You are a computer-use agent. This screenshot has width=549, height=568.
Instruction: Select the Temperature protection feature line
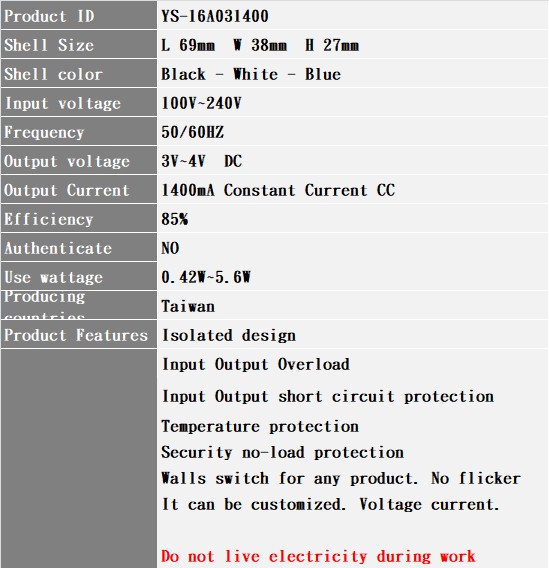coord(260,426)
